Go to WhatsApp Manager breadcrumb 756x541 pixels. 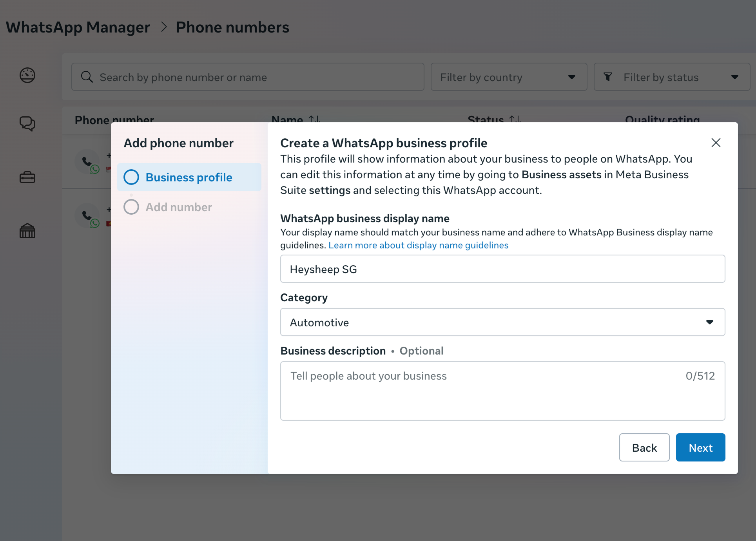tap(78, 27)
